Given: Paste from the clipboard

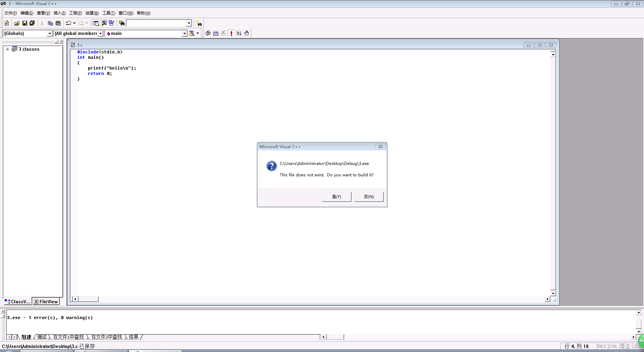Looking at the screenshot, I should click(58, 23).
